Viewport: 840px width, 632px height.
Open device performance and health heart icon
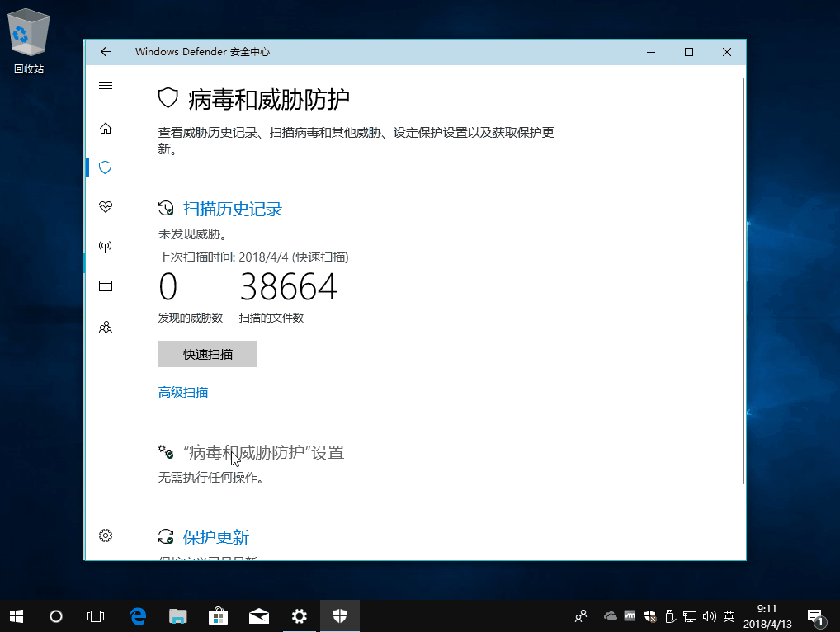[105, 206]
